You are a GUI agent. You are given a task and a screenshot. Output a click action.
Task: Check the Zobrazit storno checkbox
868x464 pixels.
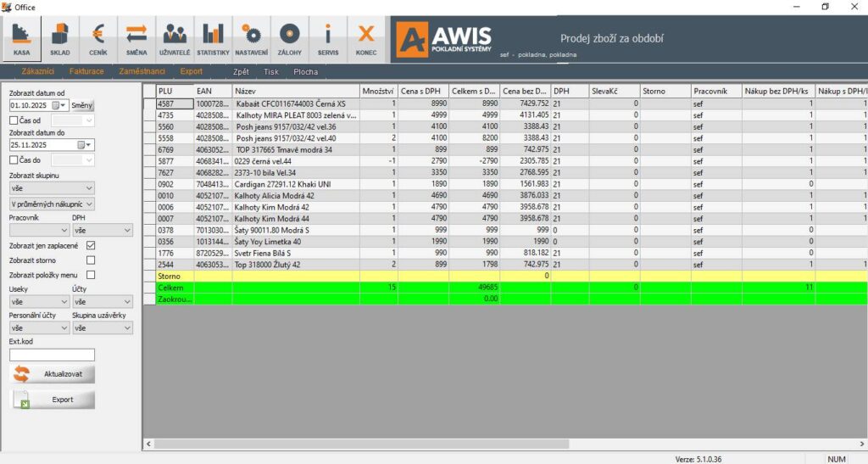click(91, 260)
